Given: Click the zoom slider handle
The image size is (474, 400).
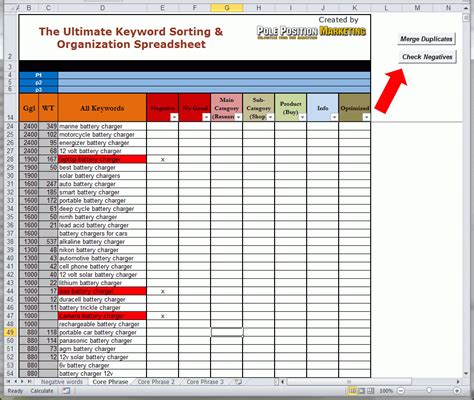Looking at the screenshot, I should point(429,390).
